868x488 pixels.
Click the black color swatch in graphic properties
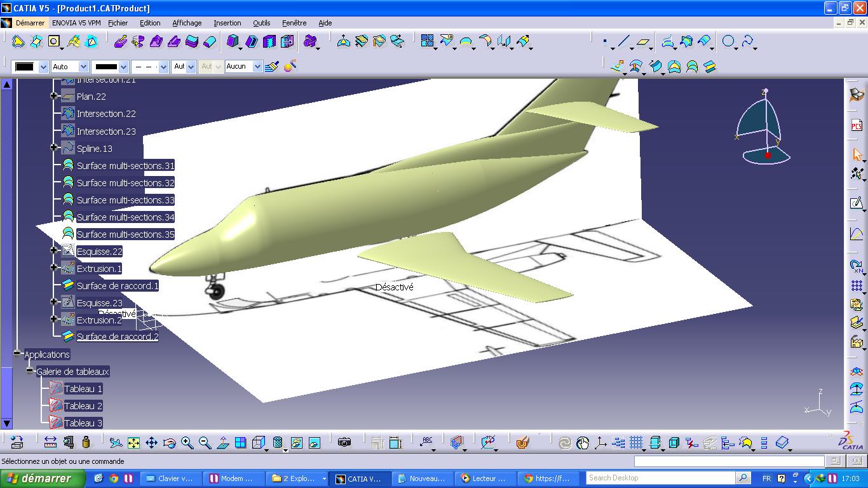pyautogui.click(x=25, y=66)
